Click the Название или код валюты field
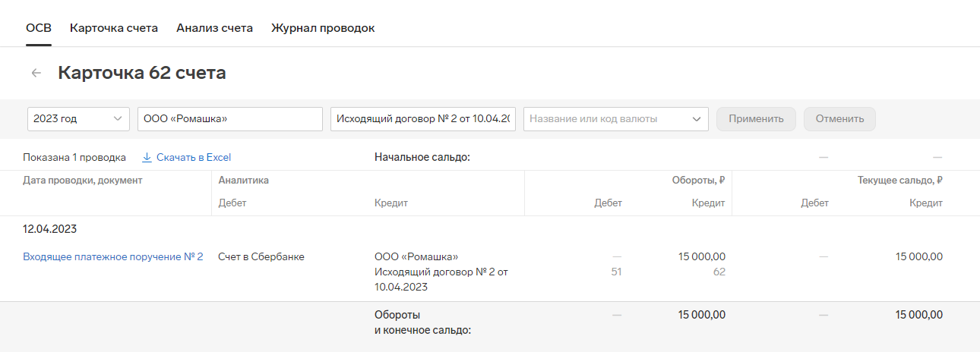 pyautogui.click(x=616, y=119)
